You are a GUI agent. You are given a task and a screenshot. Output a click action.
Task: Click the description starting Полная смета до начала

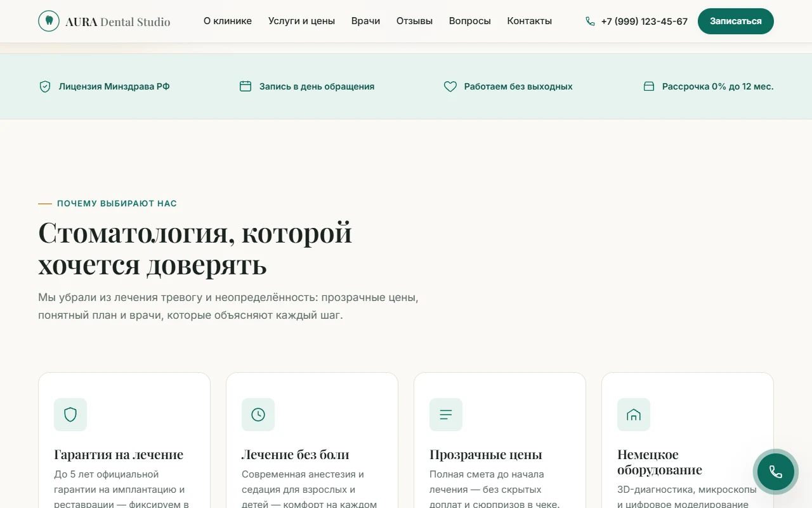(x=495, y=490)
